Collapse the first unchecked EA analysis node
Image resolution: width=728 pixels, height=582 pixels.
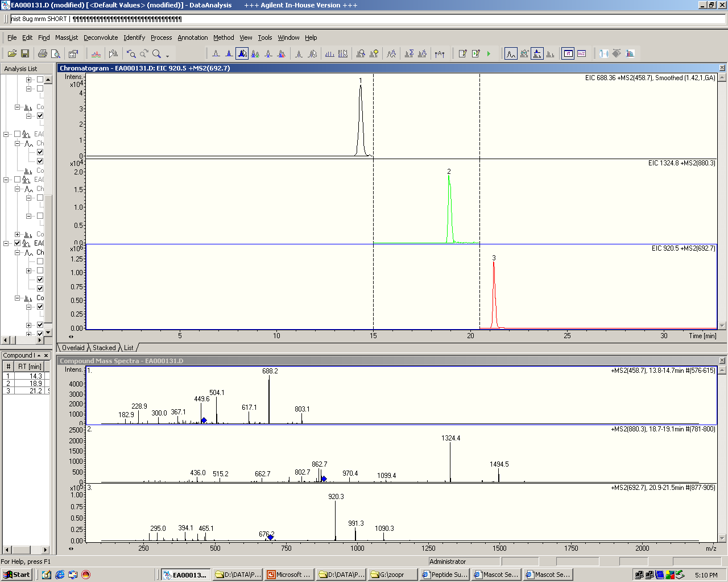click(x=6, y=134)
